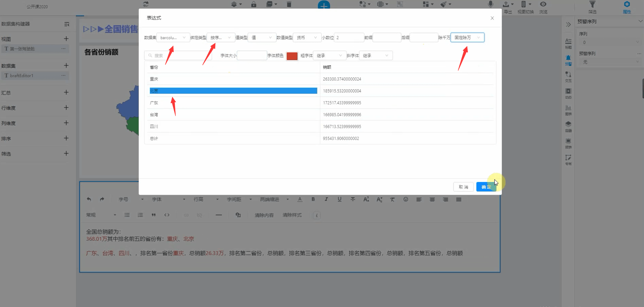Click the 确定 confirm button
The height and width of the screenshot is (307, 644).
click(486, 187)
